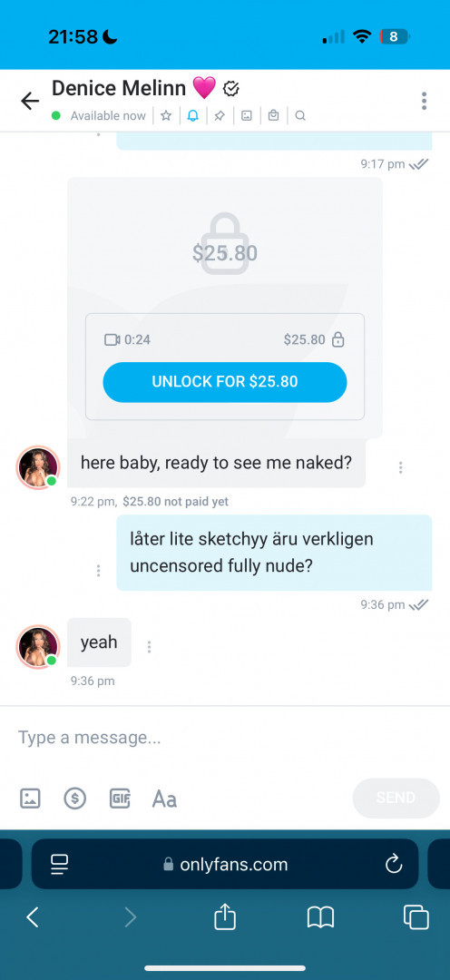Viewport: 450px width, 980px height.
Task: Send a tip with dollar icon
Action: click(x=75, y=799)
